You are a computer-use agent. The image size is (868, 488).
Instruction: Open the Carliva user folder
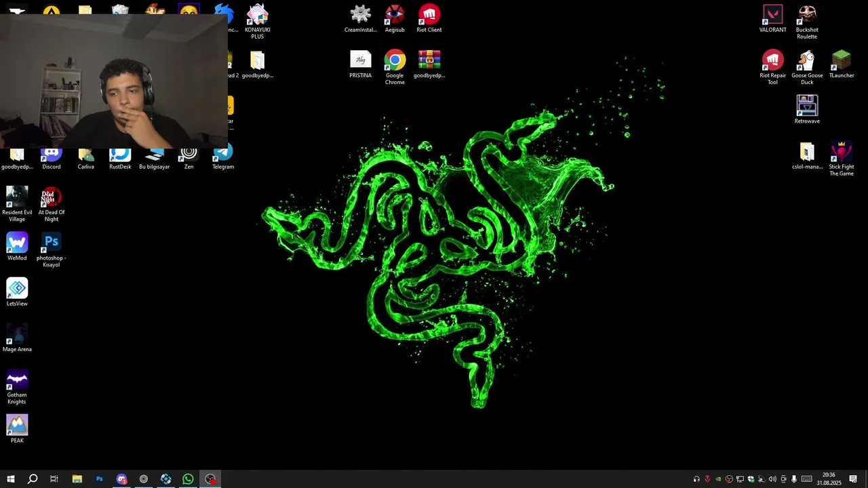pyautogui.click(x=85, y=159)
